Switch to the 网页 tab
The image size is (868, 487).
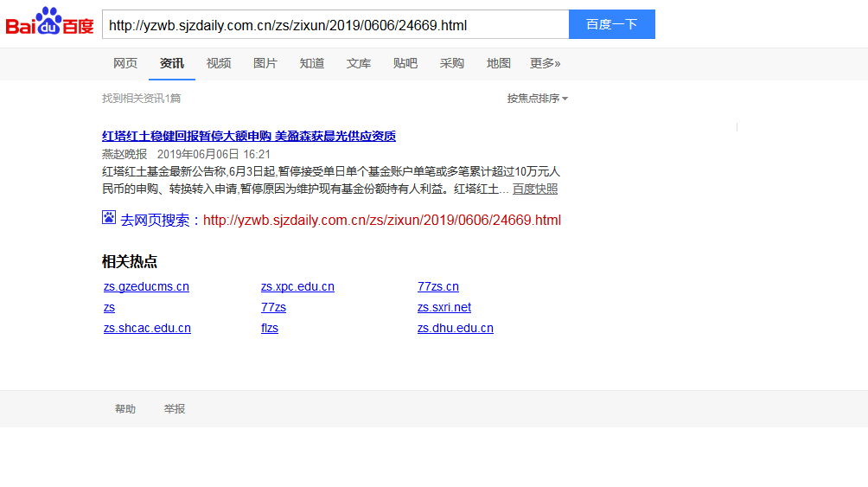[x=125, y=63]
